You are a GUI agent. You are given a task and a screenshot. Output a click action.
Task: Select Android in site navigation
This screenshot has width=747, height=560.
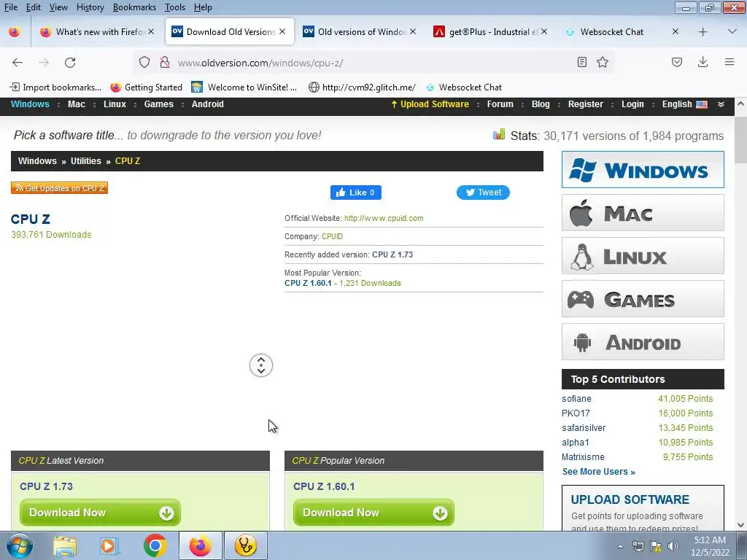point(208,104)
